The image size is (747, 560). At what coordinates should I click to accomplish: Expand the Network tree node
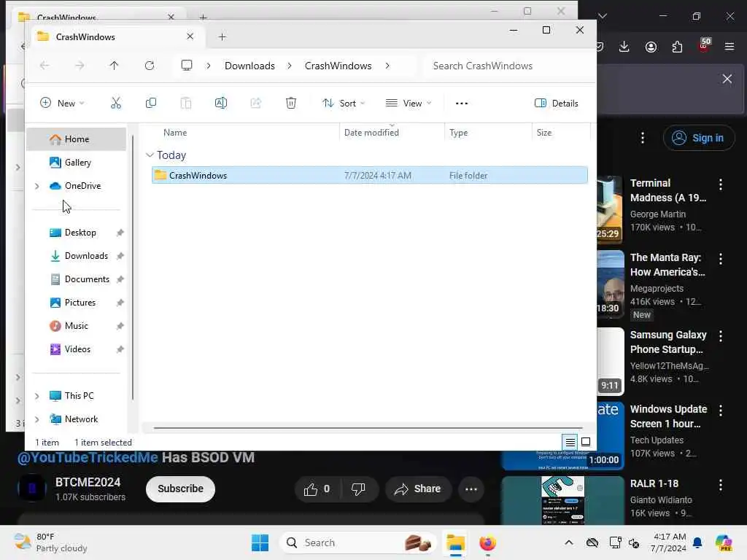pyautogui.click(x=36, y=419)
